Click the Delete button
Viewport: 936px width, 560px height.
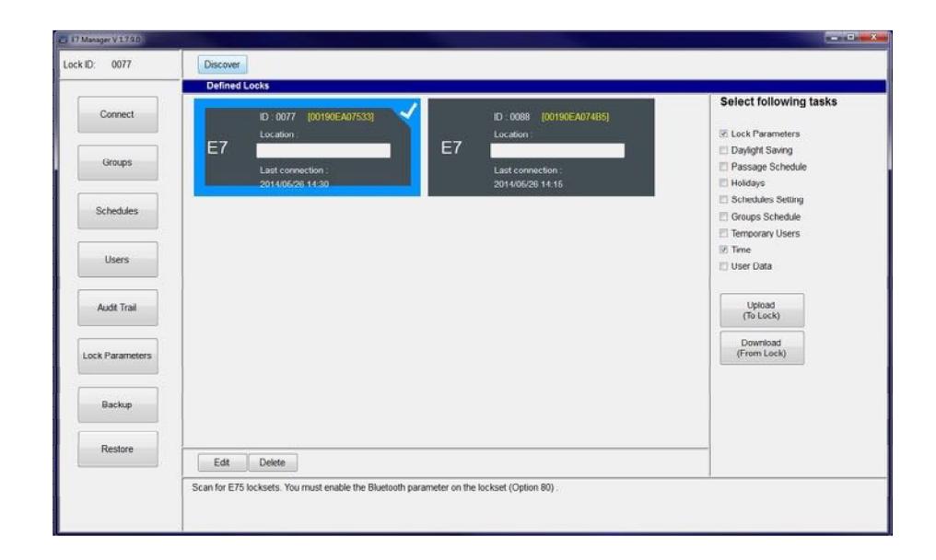[x=273, y=462]
